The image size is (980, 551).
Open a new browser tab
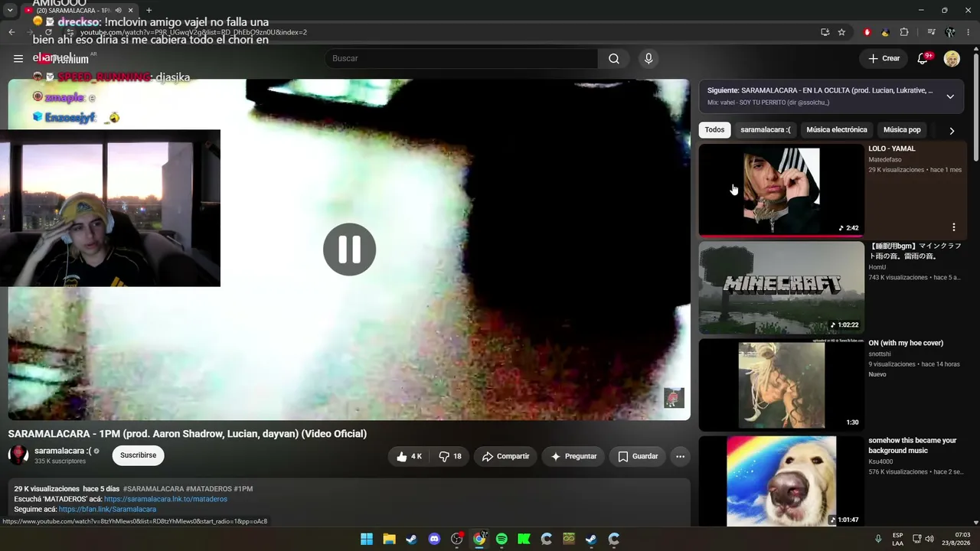149,11
